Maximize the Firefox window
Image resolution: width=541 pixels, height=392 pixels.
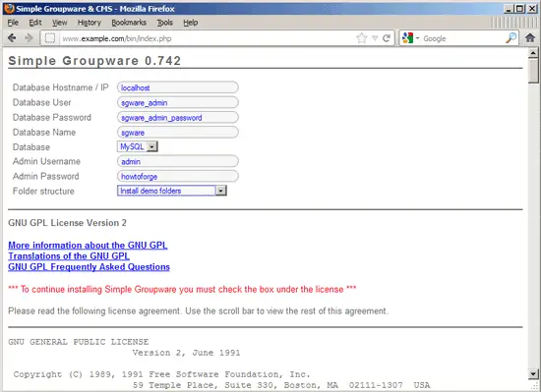click(520, 9)
